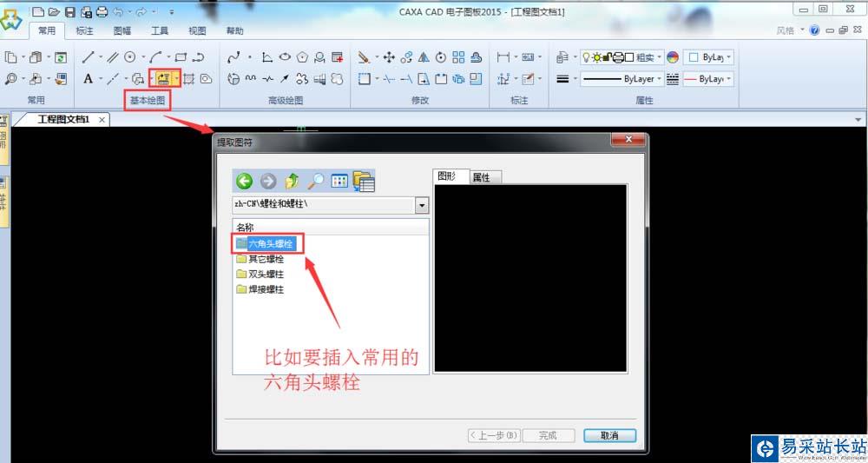The image size is (868, 463).
Task: Select the Ellipse tool in advanced drawing
Action: 285,57
